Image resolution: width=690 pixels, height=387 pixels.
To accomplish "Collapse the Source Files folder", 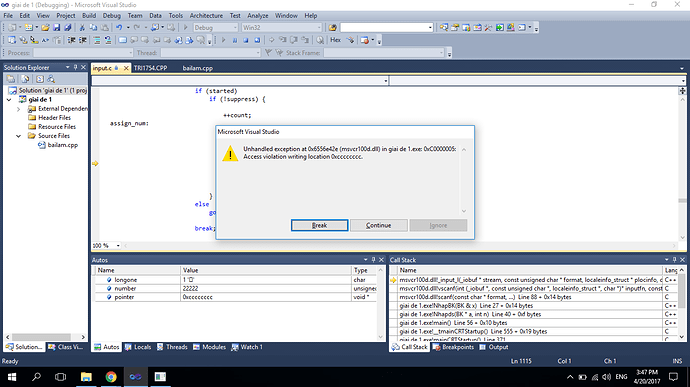I will coord(18,136).
